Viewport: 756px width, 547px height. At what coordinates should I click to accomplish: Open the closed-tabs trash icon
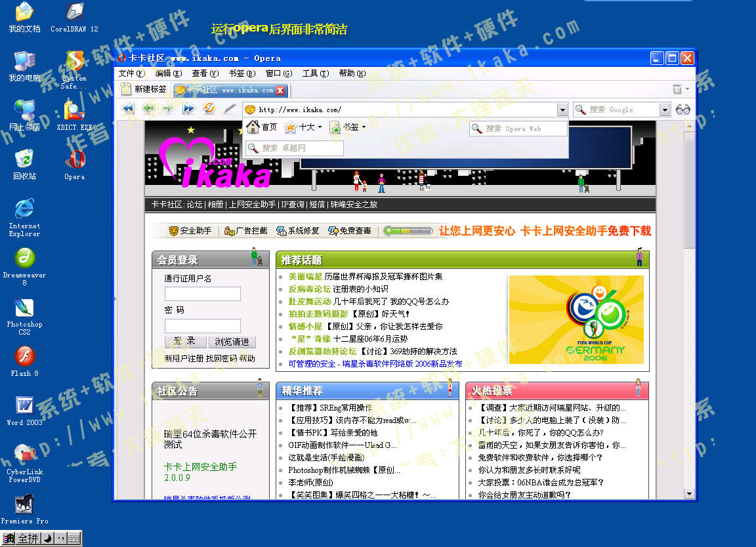(x=677, y=89)
